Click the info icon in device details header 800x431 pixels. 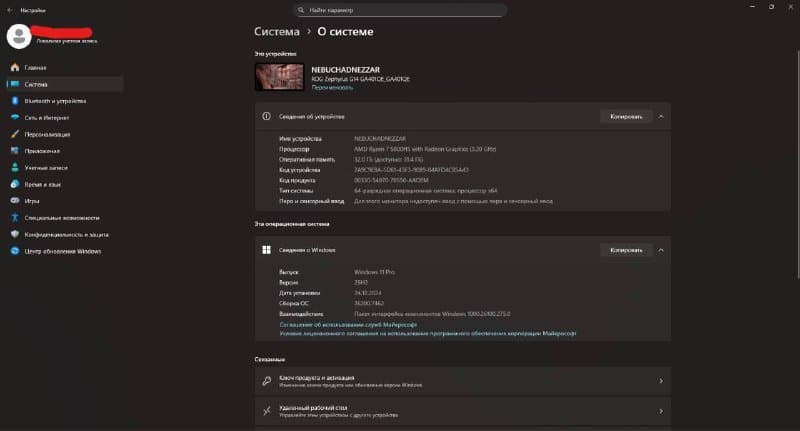[266, 116]
